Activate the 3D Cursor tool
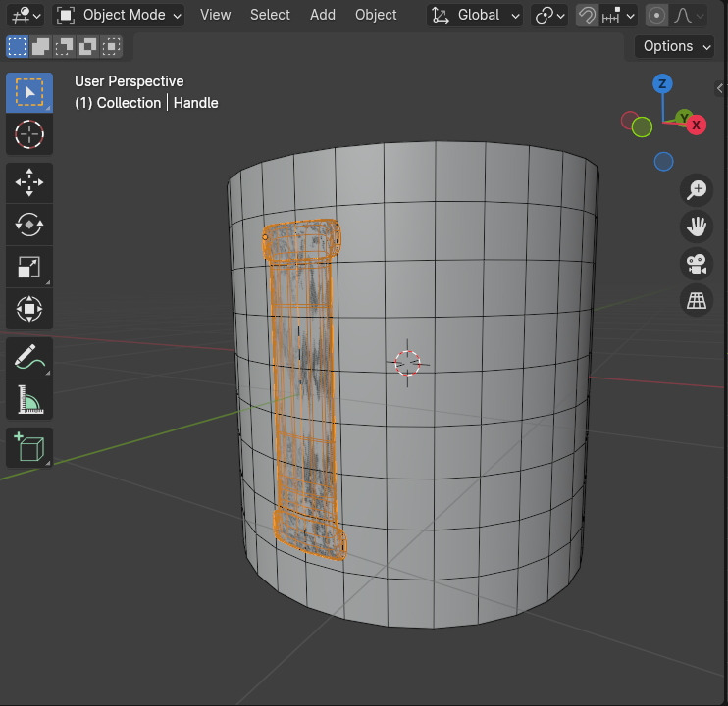The width and height of the screenshot is (728, 706). [29, 134]
